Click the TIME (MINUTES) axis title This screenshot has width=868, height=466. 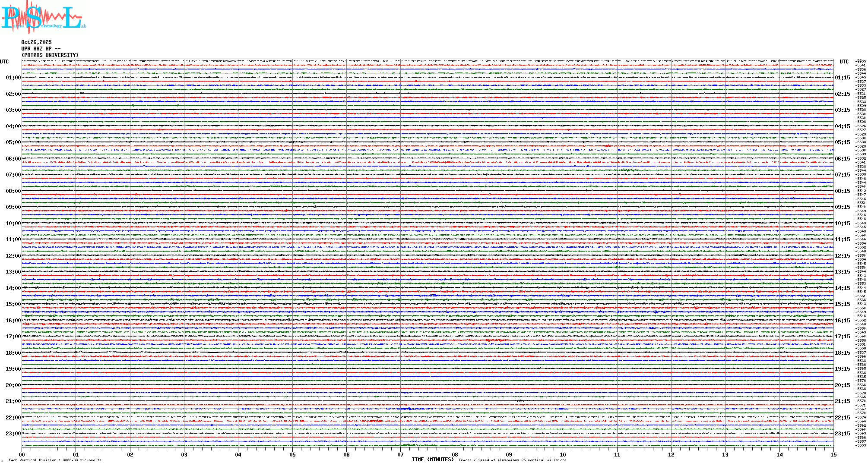pyautogui.click(x=432, y=460)
